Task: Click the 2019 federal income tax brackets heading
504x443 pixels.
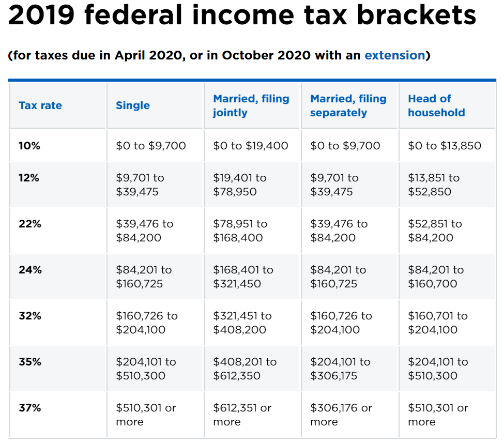Action: tap(242, 16)
